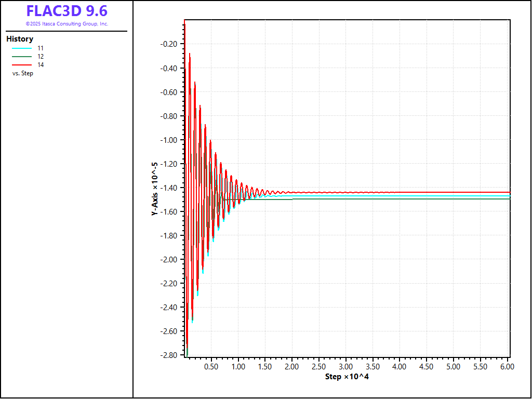Screen dimensions: 532x399
Task: Click the Y-Axis ×10^-5 axis title
Action: pos(155,188)
